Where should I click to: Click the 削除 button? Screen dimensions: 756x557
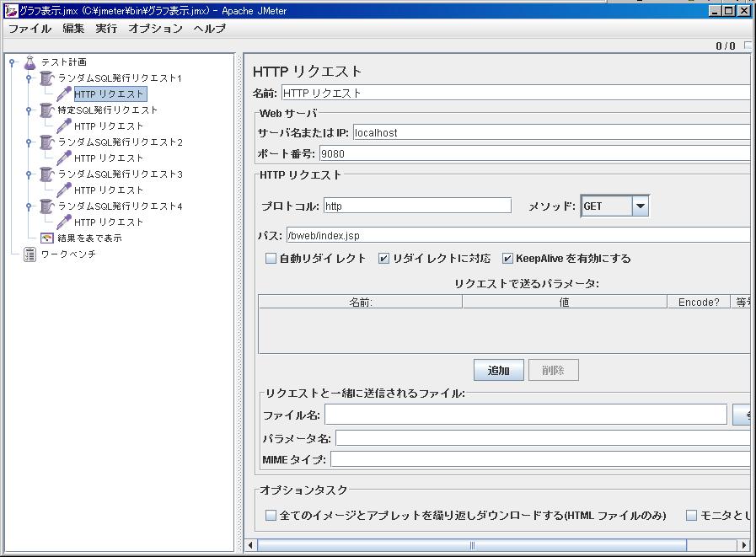[553, 371]
